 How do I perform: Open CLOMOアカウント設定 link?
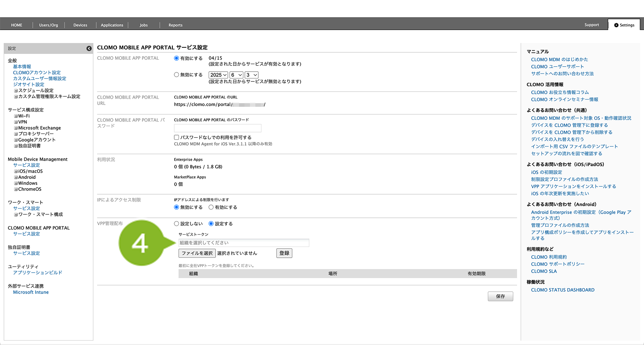(x=37, y=73)
